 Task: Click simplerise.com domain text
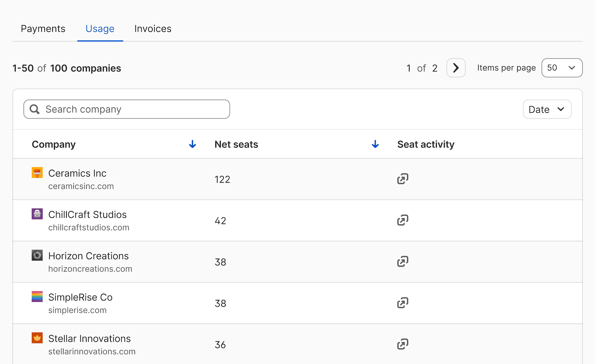tap(77, 310)
